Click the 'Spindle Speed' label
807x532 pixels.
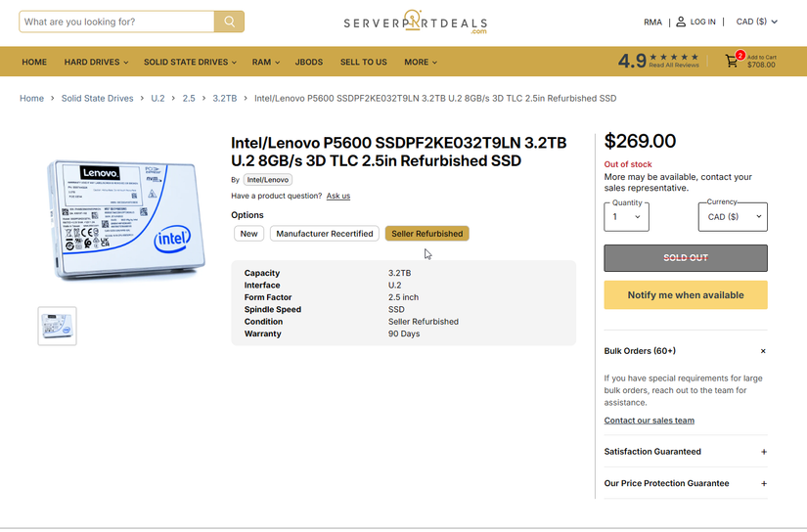273,310
